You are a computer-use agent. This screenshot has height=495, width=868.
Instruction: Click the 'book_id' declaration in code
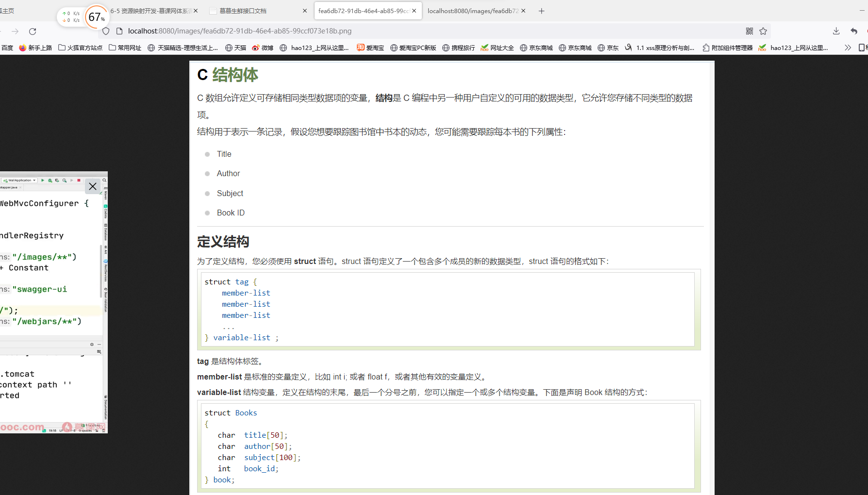[261, 469]
